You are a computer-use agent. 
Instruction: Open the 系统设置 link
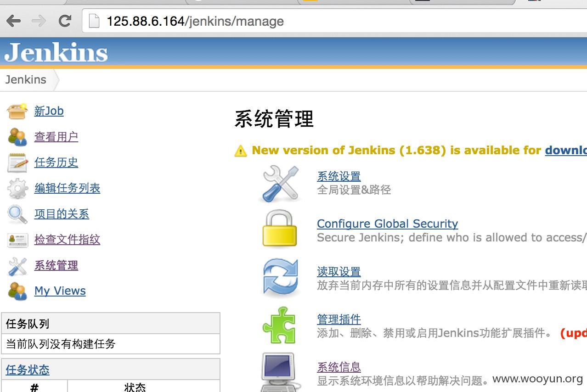[x=339, y=176]
